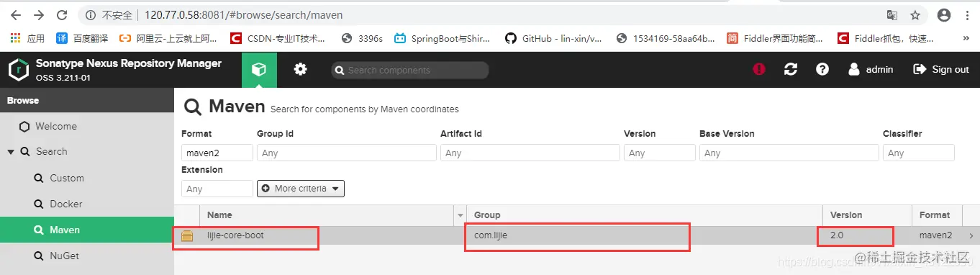Screen dimensions: 980x275
Task: Open the Fiddler抓包 bookmark
Action: click(x=886, y=38)
